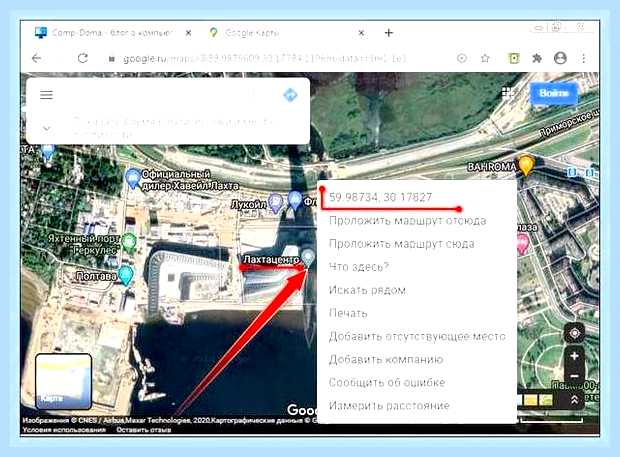The height and width of the screenshot is (457, 620).
Task: Show my location with target button
Action: (x=575, y=333)
